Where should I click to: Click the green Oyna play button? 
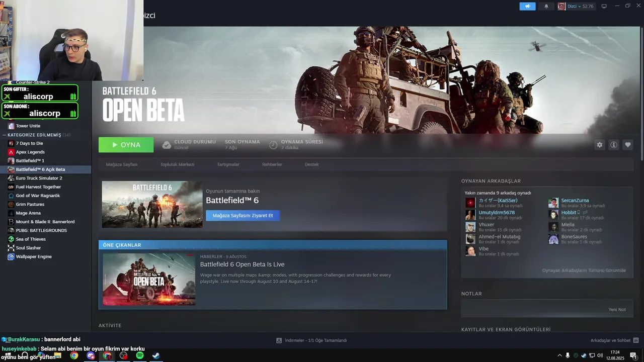(x=126, y=145)
